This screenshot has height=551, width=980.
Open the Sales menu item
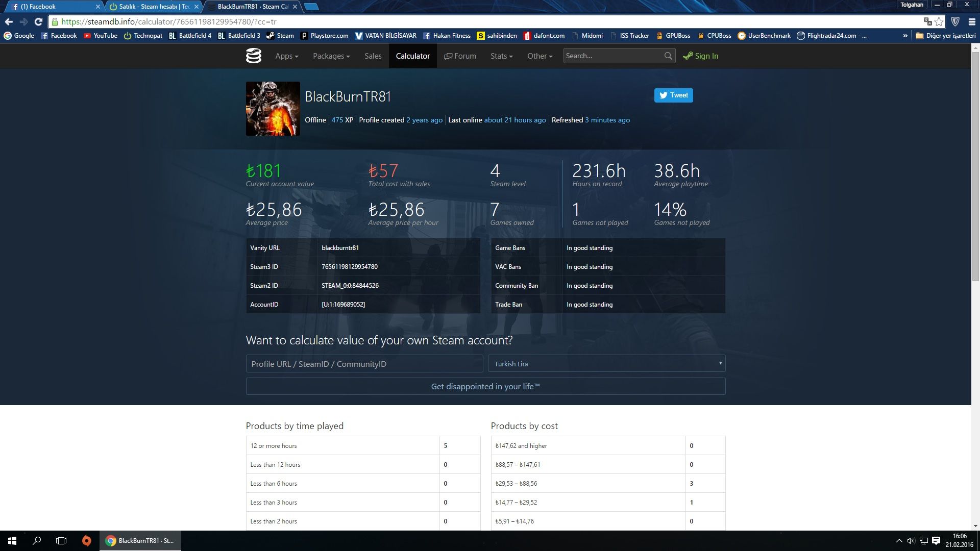(373, 56)
